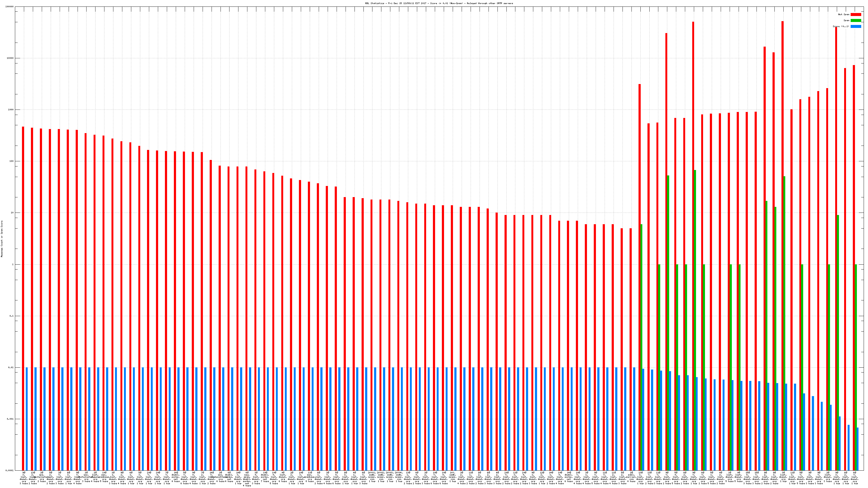Click the vertical 'Message Count or Spam Score' axis label
868x488 pixels.
[x=2, y=239]
